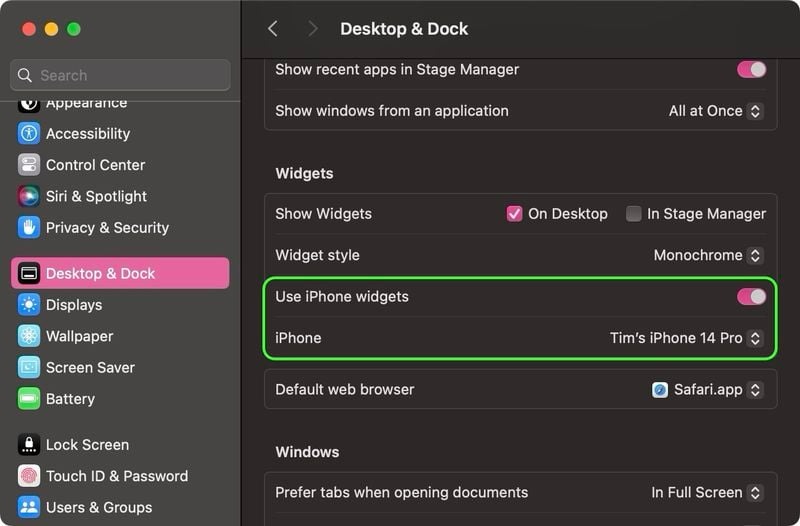Click the Battery icon in sidebar
This screenshot has height=526, width=800.
pyautogui.click(x=29, y=399)
